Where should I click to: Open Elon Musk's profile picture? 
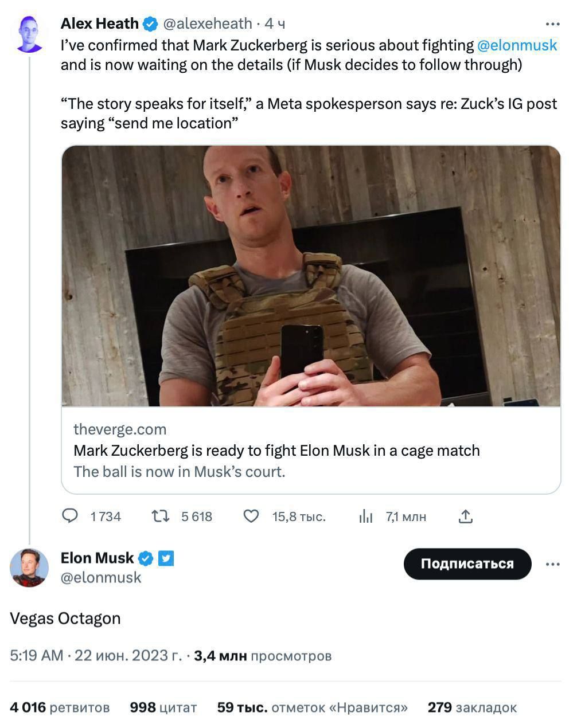click(29, 567)
